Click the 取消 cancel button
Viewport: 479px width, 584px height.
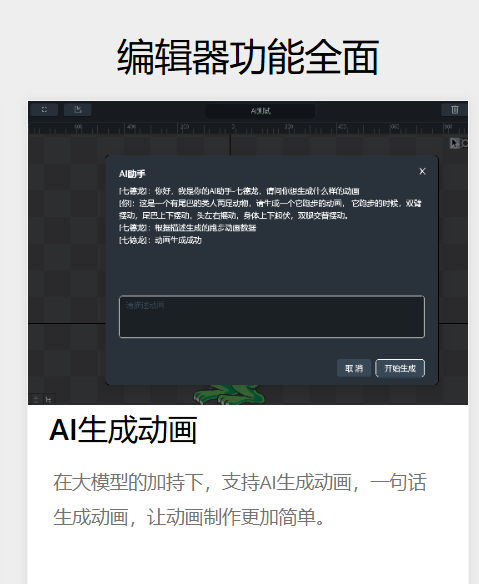tap(354, 368)
